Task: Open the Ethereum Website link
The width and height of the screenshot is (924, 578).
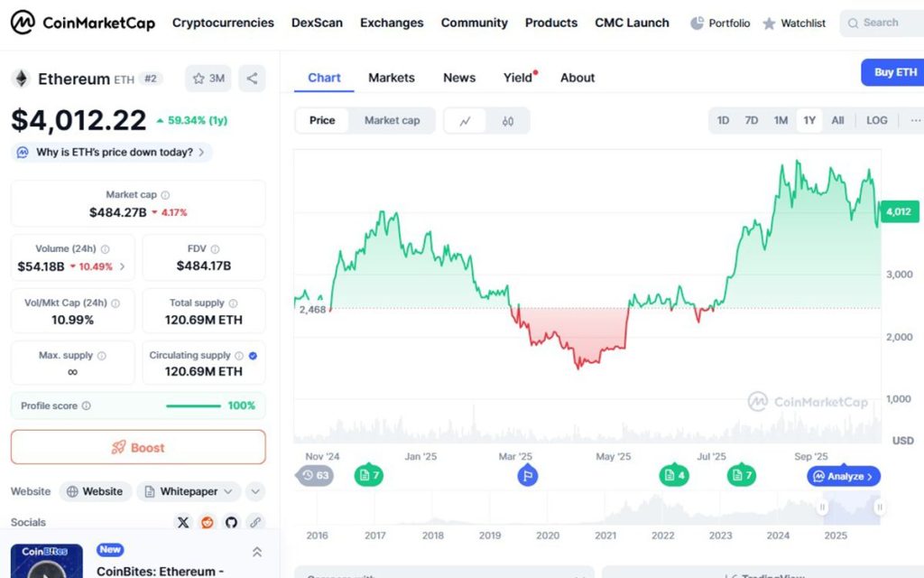Action: tap(94, 491)
